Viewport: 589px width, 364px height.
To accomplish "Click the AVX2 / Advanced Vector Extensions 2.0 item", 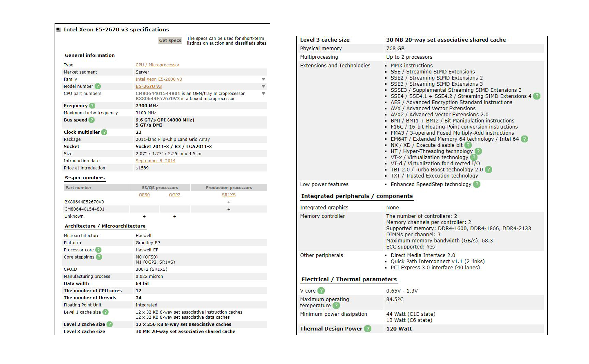I will pyautogui.click(x=439, y=115).
